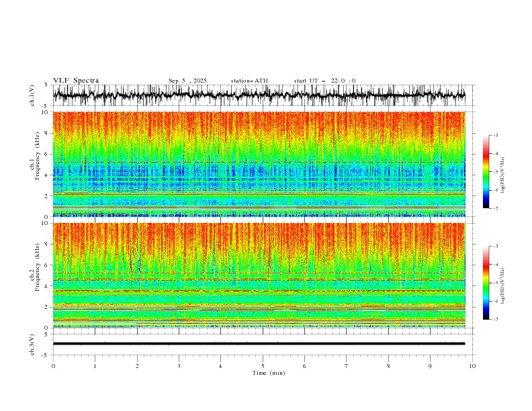Click the "station=ATH" label
The image size is (532, 411).
click(x=249, y=81)
